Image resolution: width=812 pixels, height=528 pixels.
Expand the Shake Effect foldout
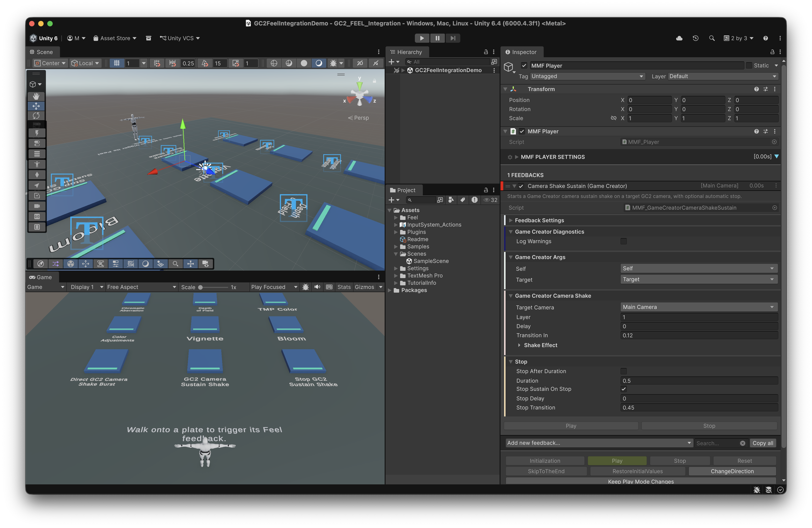pos(519,345)
